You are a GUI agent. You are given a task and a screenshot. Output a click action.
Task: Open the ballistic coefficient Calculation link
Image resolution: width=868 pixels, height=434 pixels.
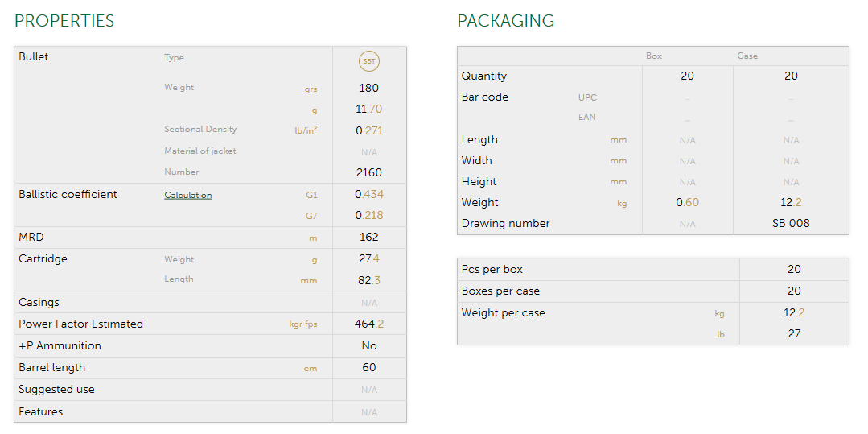click(187, 195)
